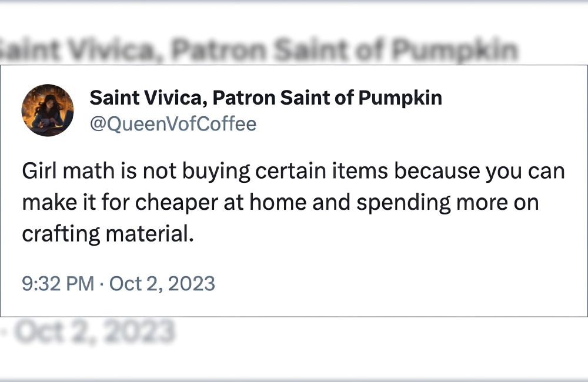Select the Oct 2, 2023 date

(x=162, y=284)
